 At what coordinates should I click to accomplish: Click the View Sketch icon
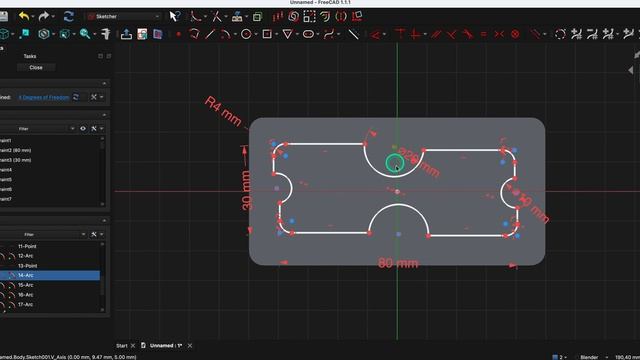pos(142,34)
